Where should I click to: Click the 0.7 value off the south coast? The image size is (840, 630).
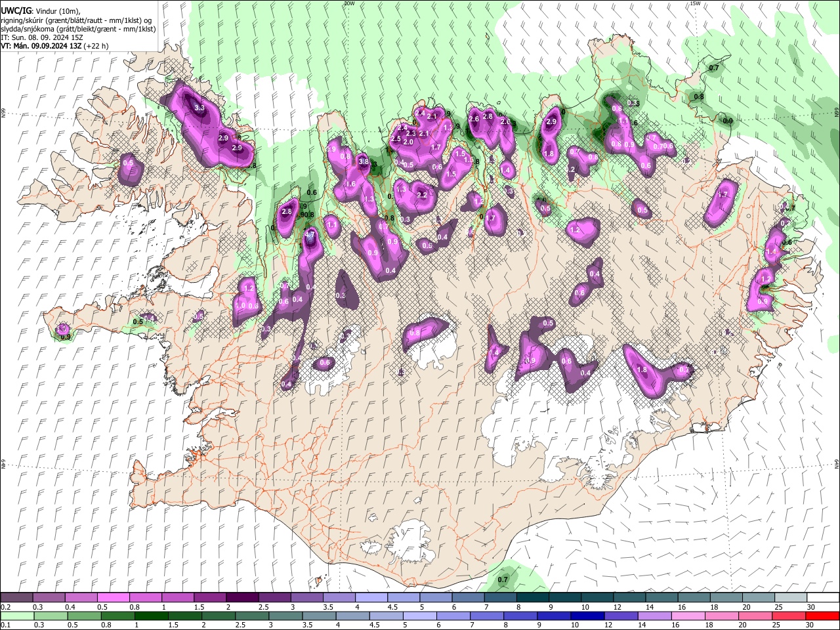pos(503,579)
